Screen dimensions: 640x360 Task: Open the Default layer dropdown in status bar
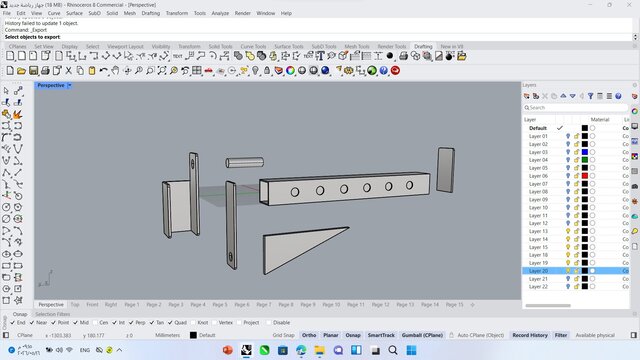coord(203,335)
